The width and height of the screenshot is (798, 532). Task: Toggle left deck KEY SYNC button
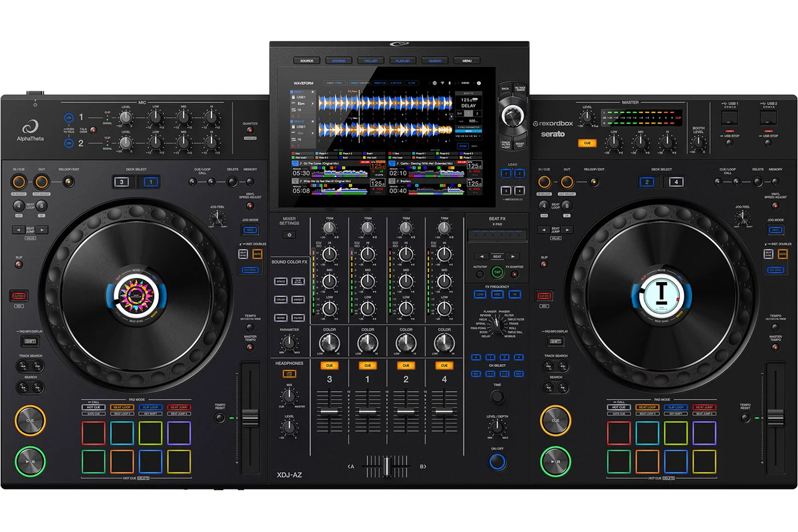coord(250,270)
